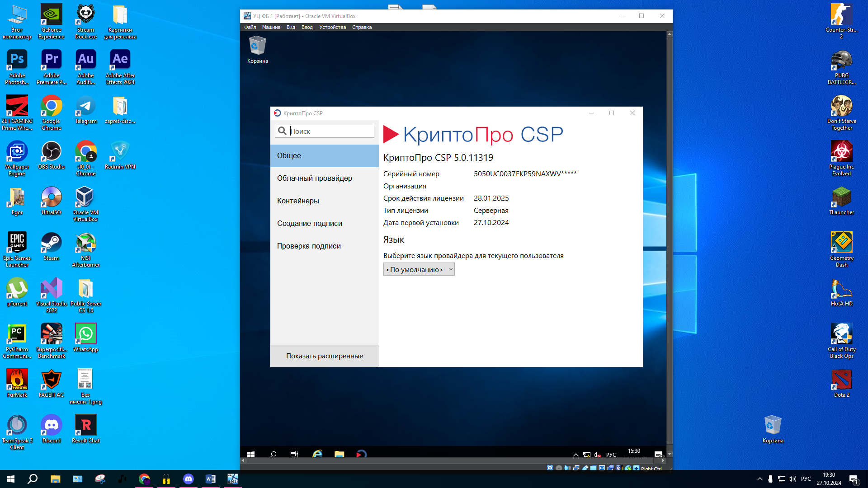Select the µTorrent desktop icon
Screen dimensions: 868x488
17,292
